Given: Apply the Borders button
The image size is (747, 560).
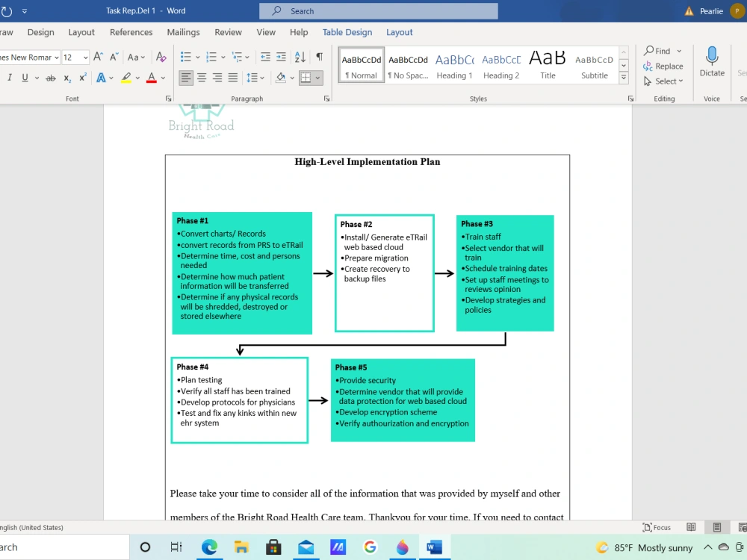Looking at the screenshot, I should pos(306,78).
